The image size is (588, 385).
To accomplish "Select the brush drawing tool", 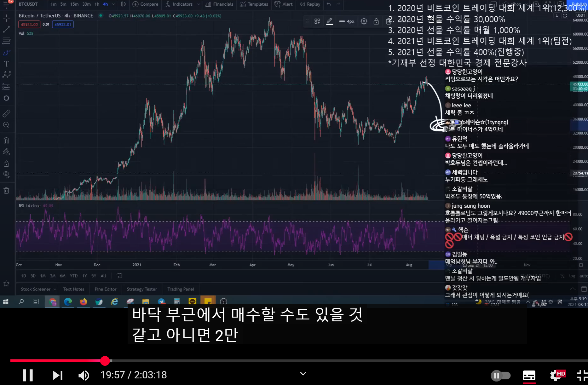I will pyautogui.click(x=6, y=52).
